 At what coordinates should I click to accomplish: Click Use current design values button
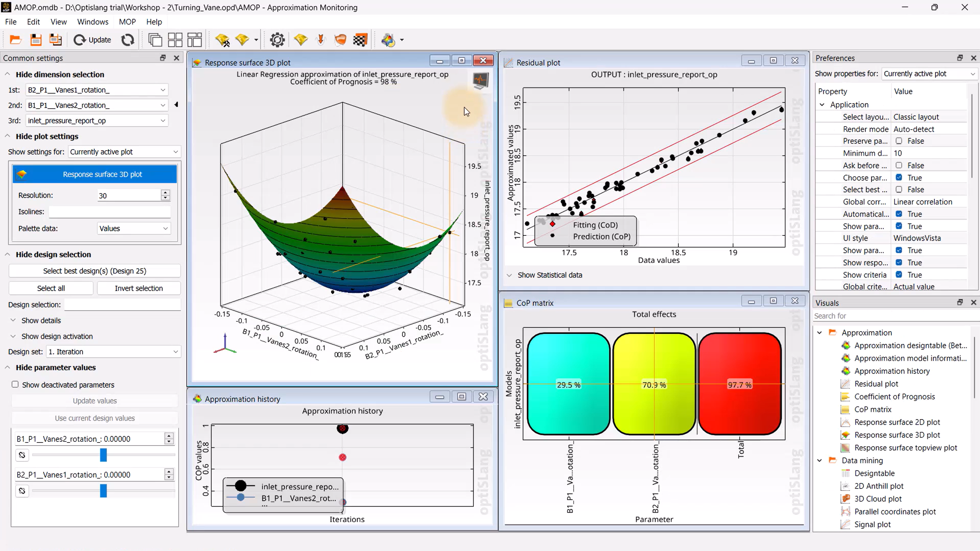pyautogui.click(x=95, y=418)
